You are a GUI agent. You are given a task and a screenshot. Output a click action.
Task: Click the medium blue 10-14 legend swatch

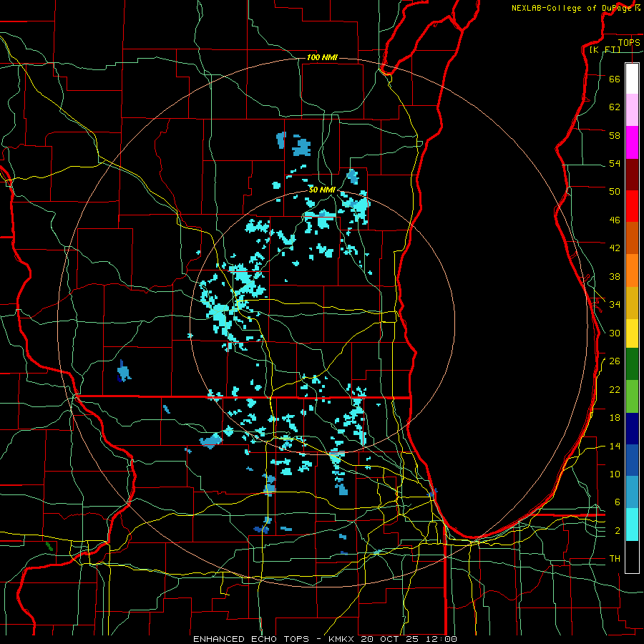pos(632,460)
